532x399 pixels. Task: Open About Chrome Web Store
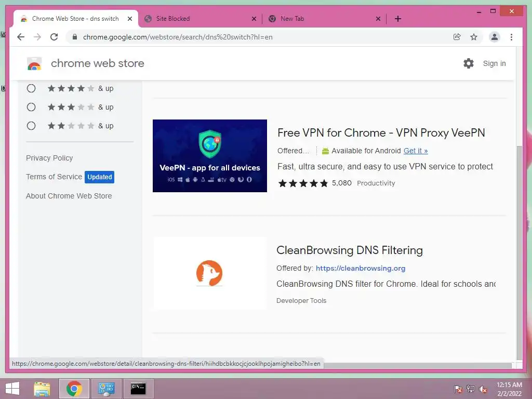click(x=69, y=196)
